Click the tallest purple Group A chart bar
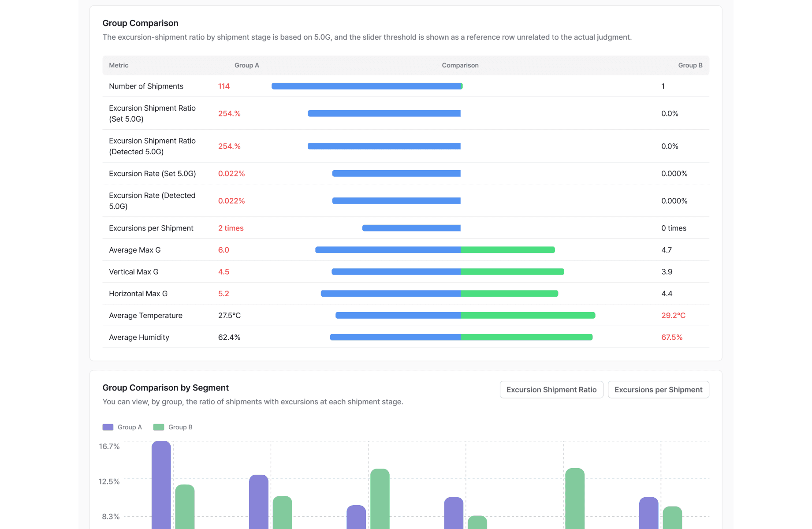Image resolution: width=812 pixels, height=529 pixels. tap(161, 485)
